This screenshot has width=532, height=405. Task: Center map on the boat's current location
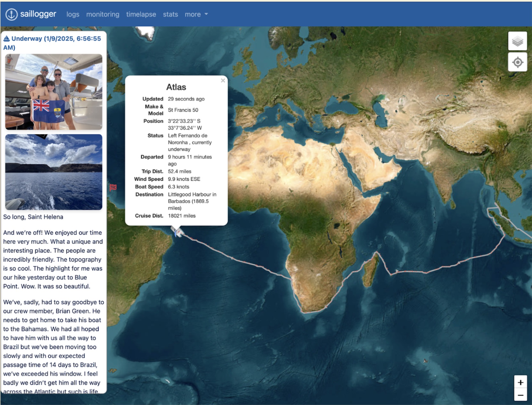517,62
